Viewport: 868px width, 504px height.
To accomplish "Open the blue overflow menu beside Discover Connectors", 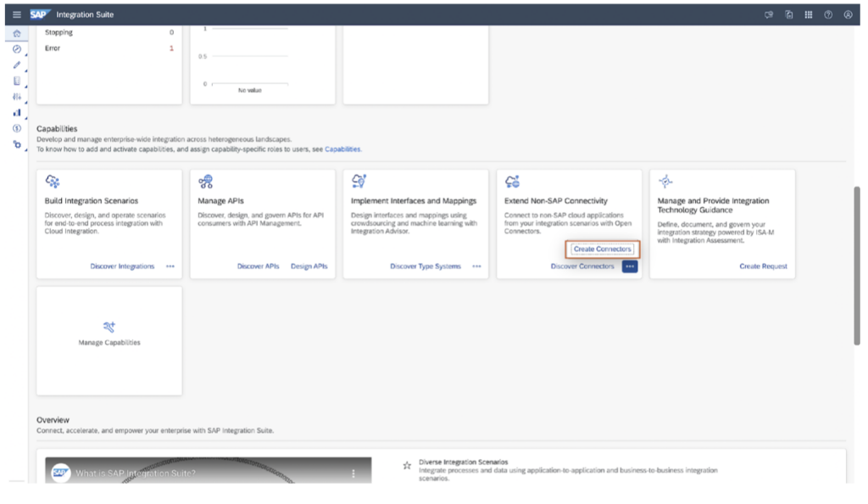I will coord(629,266).
